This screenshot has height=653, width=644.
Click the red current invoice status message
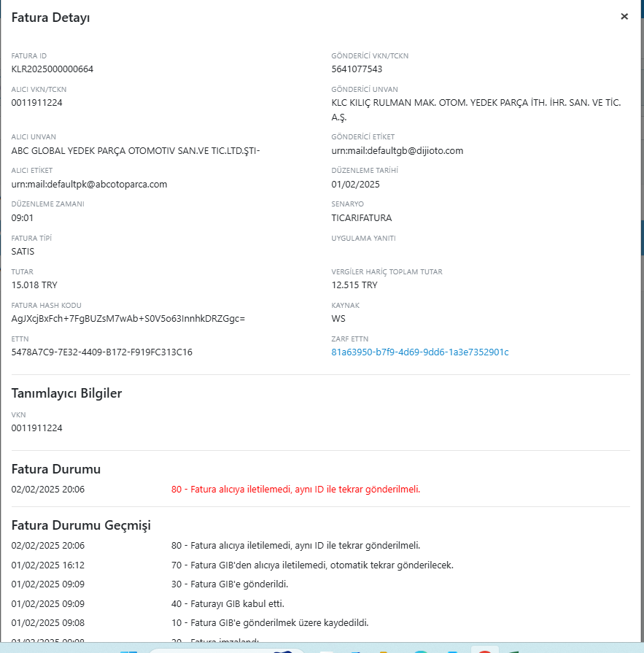coord(295,490)
